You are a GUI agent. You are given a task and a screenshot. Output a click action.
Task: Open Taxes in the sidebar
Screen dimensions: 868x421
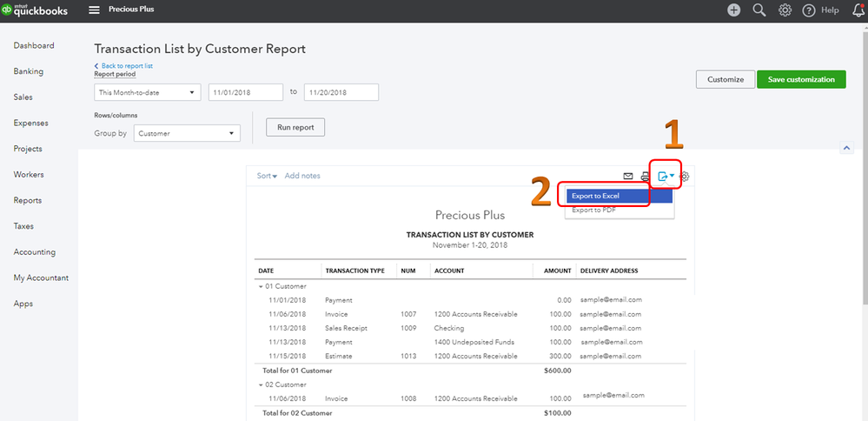click(x=23, y=226)
